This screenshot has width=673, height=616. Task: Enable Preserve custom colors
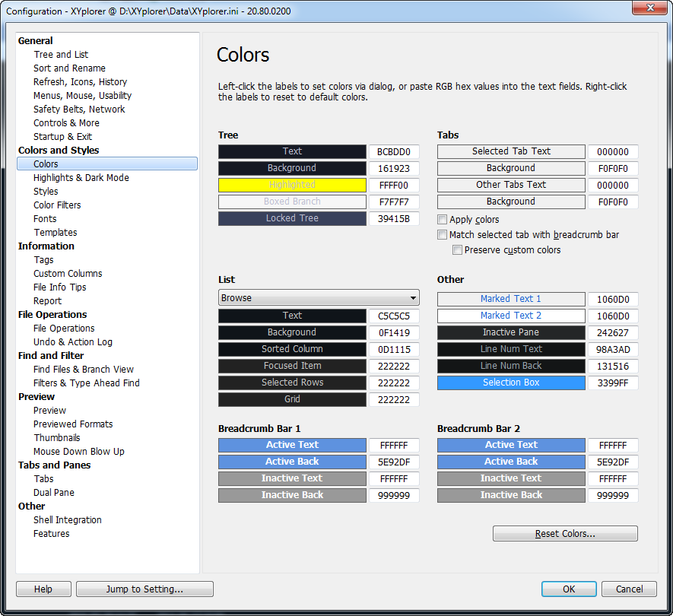click(457, 249)
